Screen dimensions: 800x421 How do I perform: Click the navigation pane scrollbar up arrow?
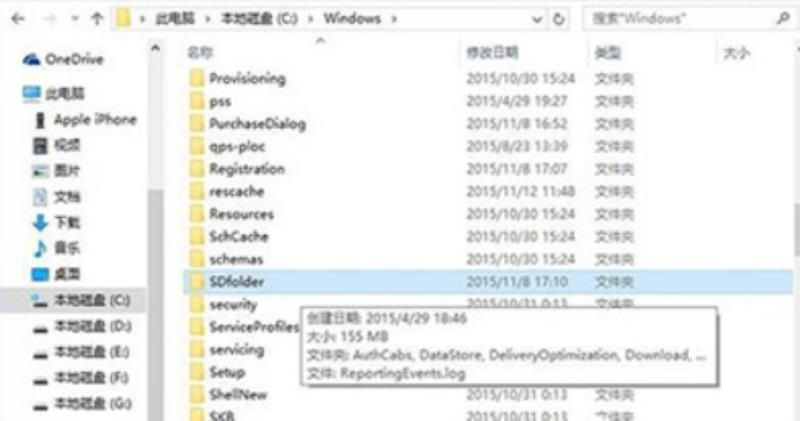pyautogui.click(x=155, y=48)
